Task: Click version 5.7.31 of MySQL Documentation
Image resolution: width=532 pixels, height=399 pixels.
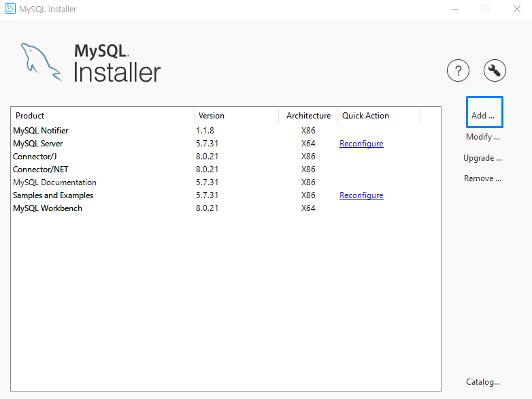Action: (x=207, y=182)
